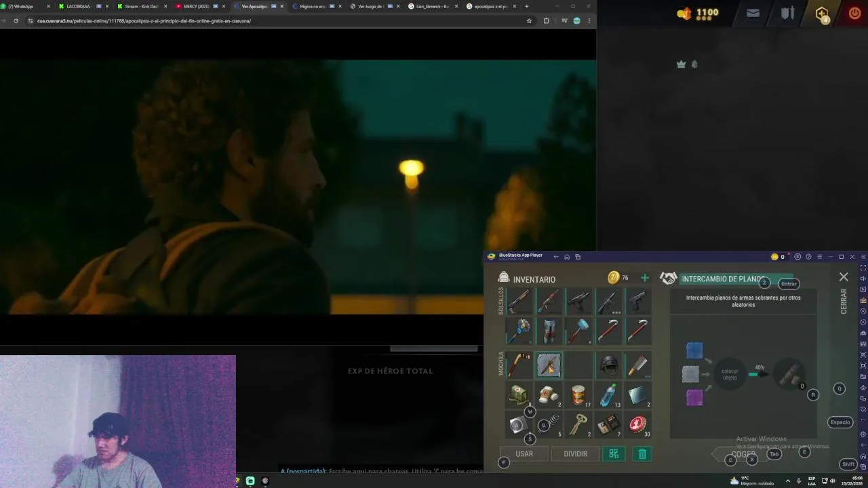Switch to the 'apocalipsis z el pr' tab
This screenshot has height=488, width=868.
click(490, 6)
